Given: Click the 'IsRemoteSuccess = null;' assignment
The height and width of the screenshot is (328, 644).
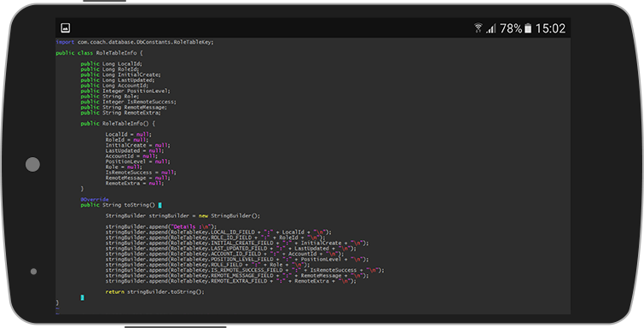Looking at the screenshot, I should [x=141, y=173].
